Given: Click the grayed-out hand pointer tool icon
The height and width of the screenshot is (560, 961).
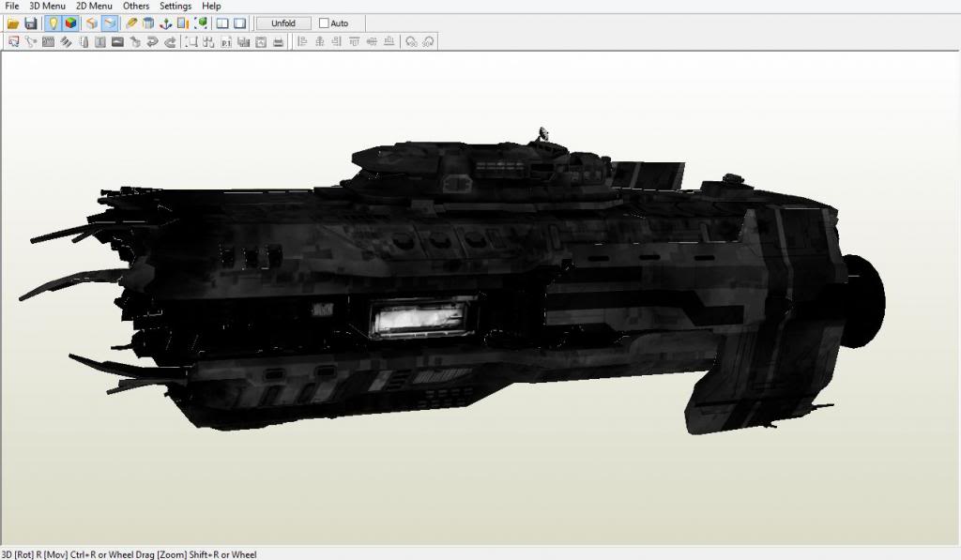Looking at the screenshot, I should point(135,41).
